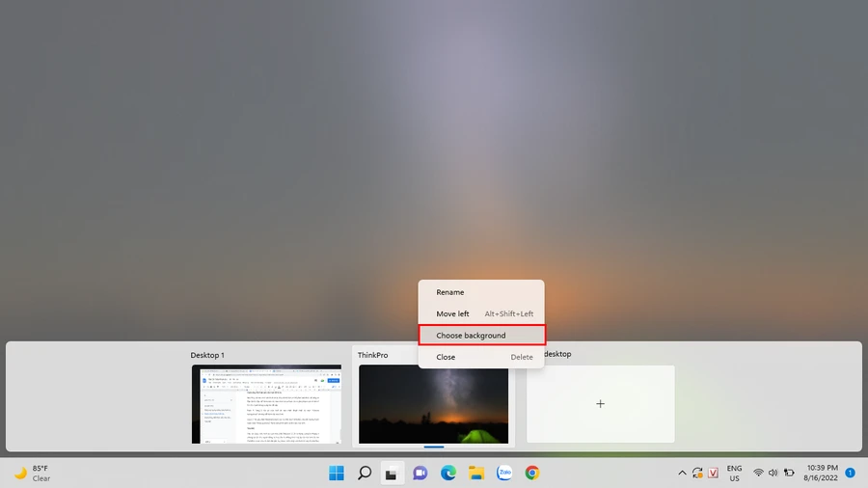Click the red V tray icon

[713, 474]
